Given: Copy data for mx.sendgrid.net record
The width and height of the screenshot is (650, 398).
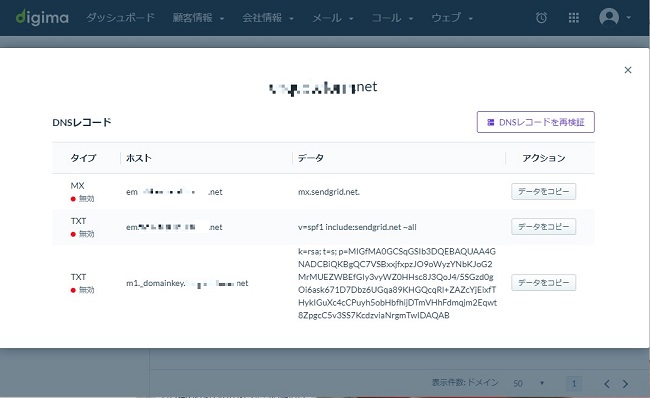Looking at the screenshot, I should [x=543, y=192].
